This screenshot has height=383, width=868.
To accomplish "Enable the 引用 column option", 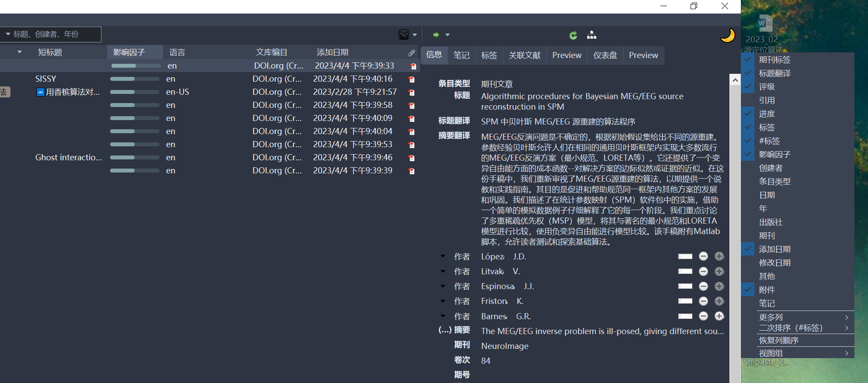I will [x=798, y=100].
